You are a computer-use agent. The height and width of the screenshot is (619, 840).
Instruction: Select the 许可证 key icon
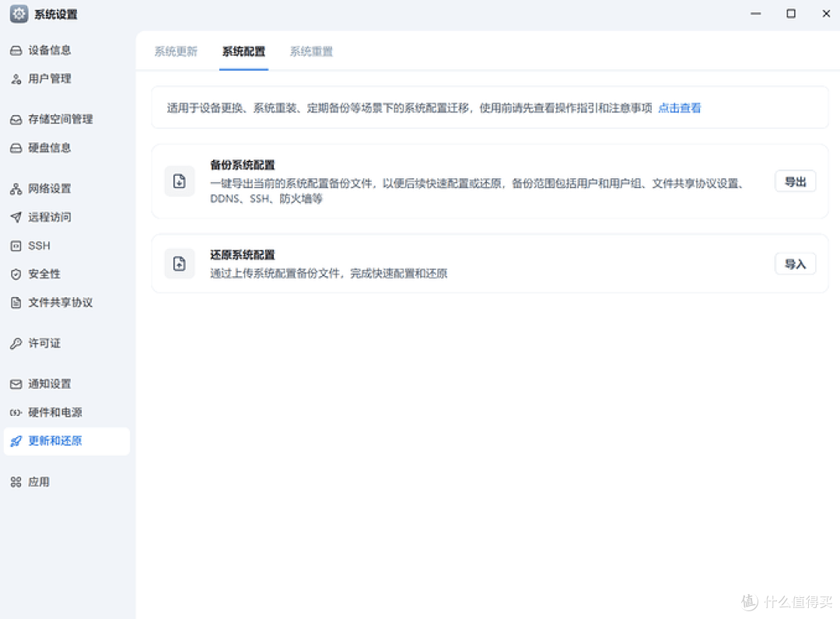16,343
